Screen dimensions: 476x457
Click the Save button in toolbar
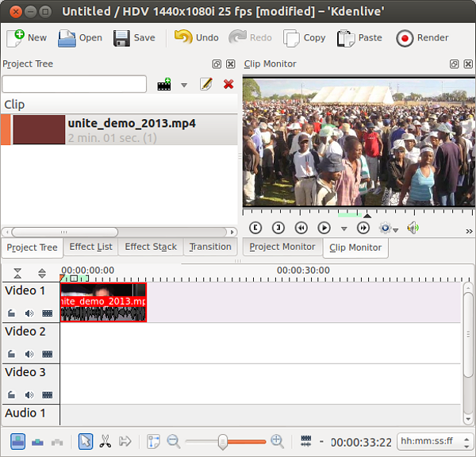(134, 37)
